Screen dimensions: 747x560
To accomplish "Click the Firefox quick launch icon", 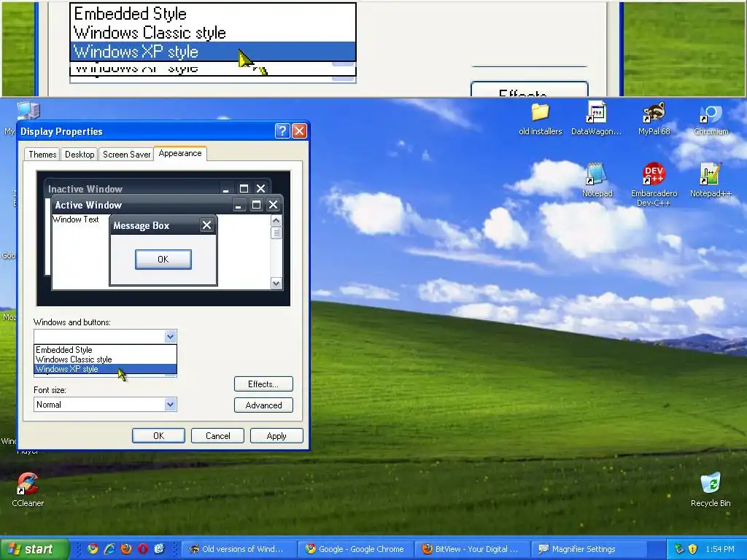I will 126,549.
